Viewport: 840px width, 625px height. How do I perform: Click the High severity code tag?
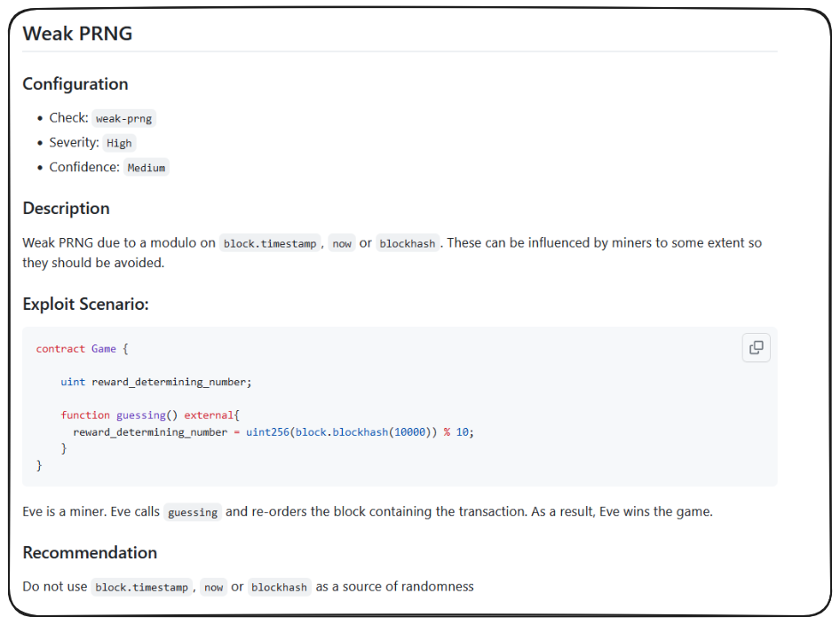point(119,143)
